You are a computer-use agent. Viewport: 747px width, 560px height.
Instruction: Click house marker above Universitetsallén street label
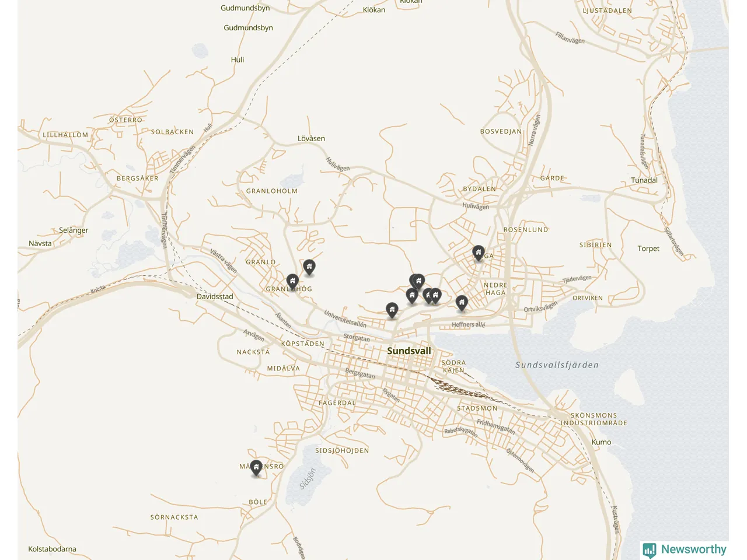coord(392,310)
